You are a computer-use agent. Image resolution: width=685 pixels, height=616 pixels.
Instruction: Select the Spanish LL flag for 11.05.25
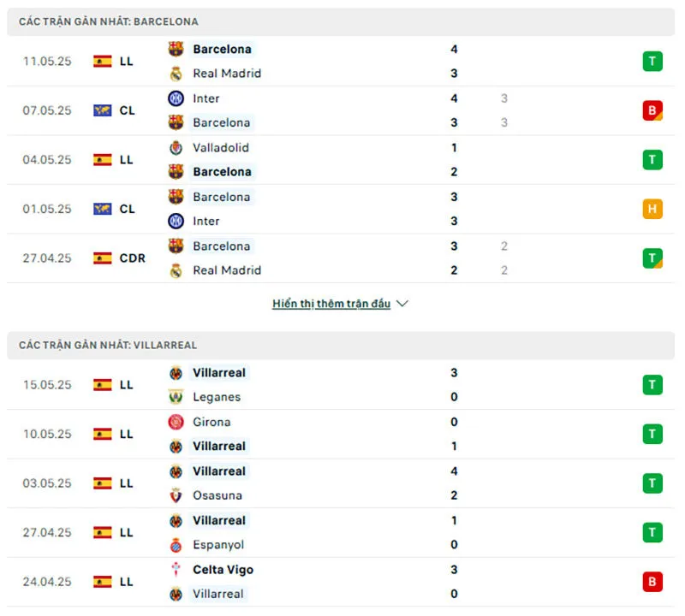(x=102, y=62)
